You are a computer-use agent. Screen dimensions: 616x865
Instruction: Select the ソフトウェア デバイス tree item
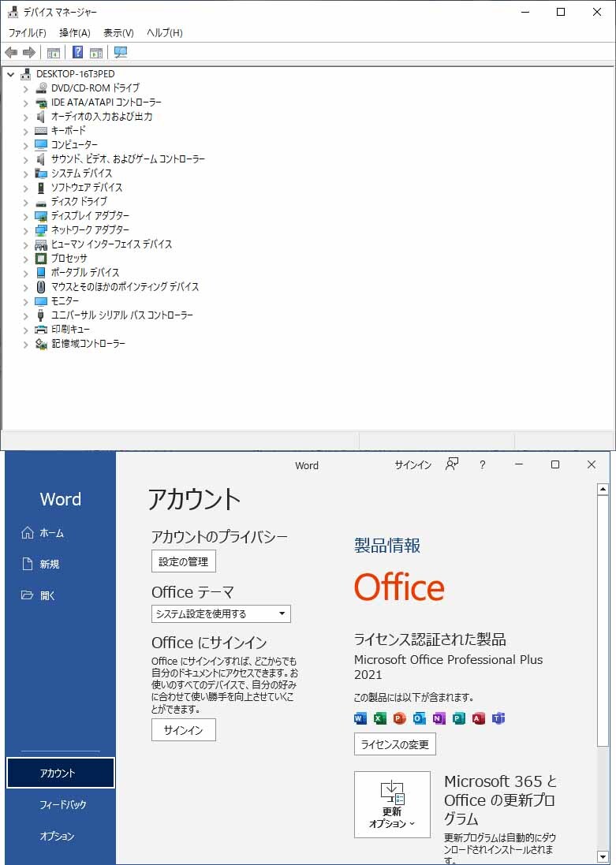coord(87,188)
